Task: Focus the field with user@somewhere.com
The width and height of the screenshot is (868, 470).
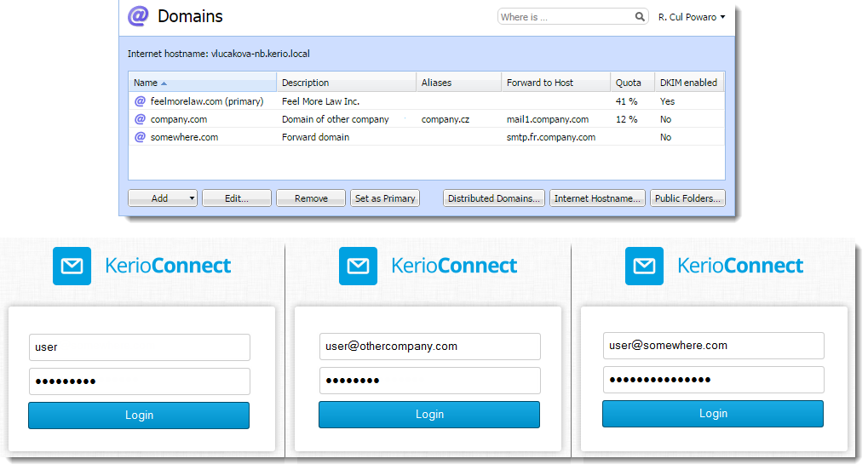Action: [x=714, y=346]
